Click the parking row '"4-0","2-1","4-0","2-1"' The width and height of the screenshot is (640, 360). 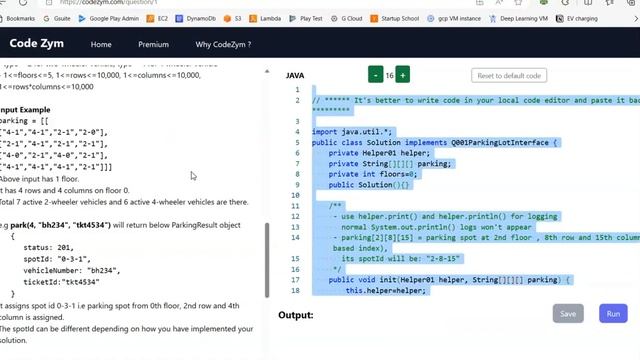pyautogui.click(x=53, y=156)
